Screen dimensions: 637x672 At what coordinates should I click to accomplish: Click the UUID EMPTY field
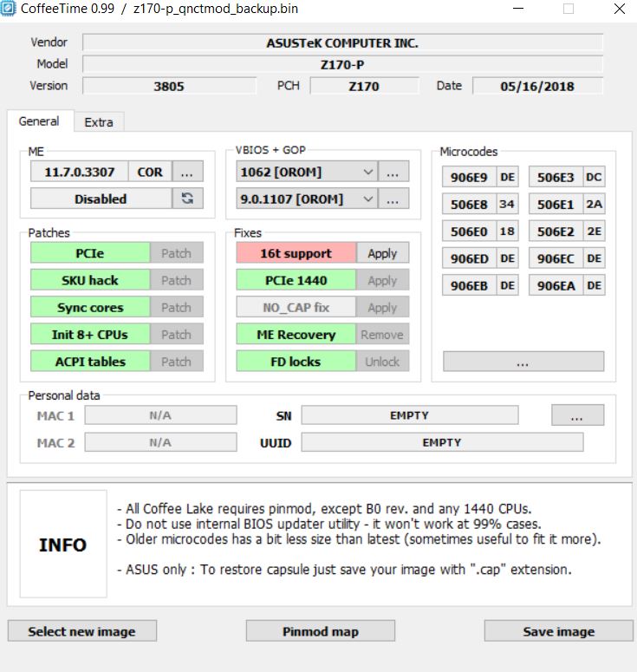442,442
